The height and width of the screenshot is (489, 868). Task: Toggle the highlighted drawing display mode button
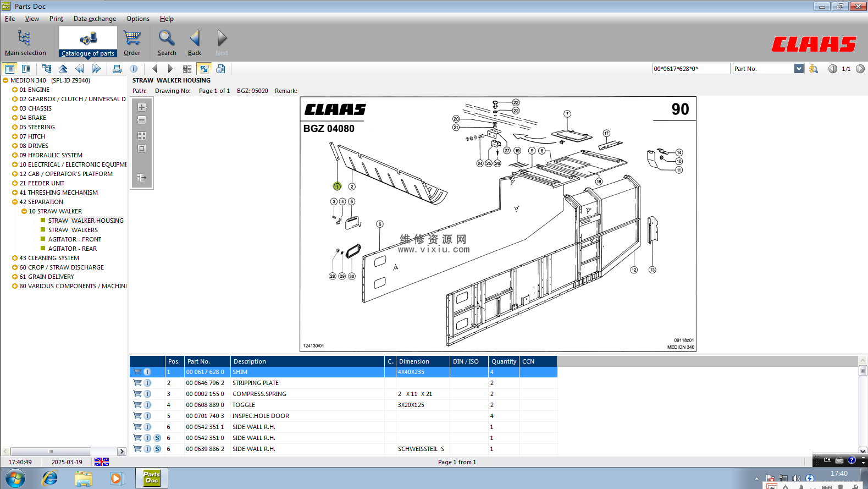click(204, 69)
